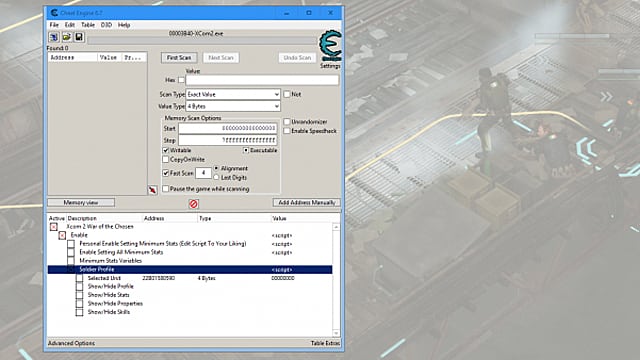Open the Help menu

click(x=124, y=25)
